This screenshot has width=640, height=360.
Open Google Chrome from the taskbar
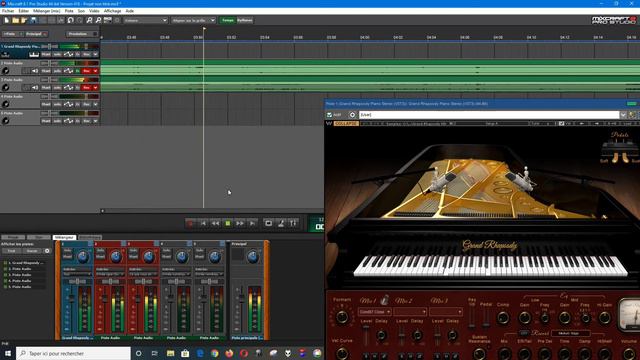pos(215,353)
